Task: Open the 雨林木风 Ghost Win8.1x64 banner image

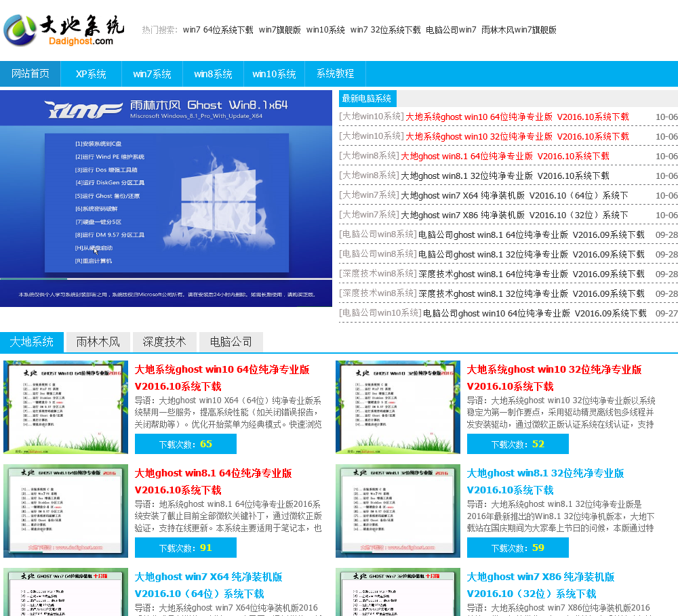Action: pyautogui.click(x=166, y=199)
